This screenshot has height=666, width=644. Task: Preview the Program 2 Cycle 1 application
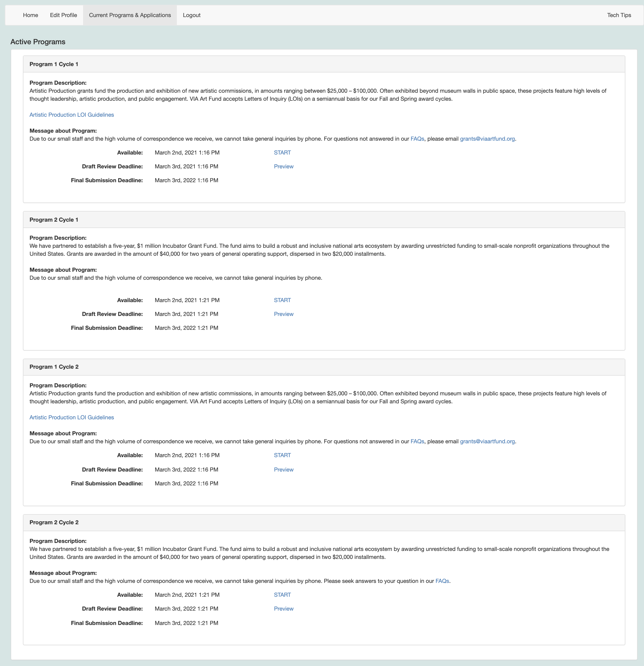click(284, 314)
